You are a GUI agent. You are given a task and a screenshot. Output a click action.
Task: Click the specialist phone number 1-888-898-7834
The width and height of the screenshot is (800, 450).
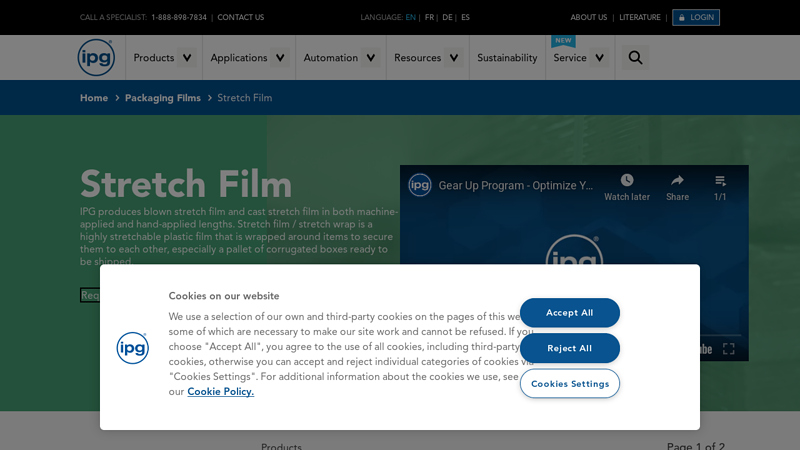(179, 17)
